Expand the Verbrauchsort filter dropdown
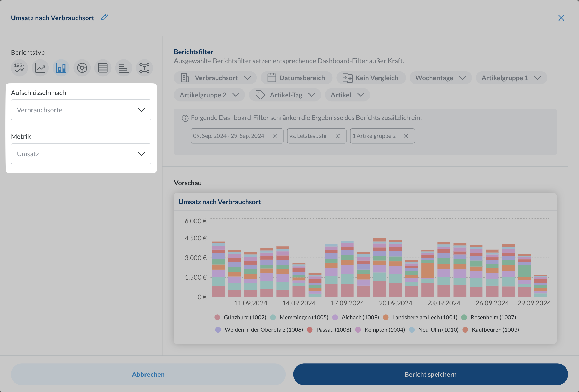Screen dimensions: 579x392 (x=215, y=78)
